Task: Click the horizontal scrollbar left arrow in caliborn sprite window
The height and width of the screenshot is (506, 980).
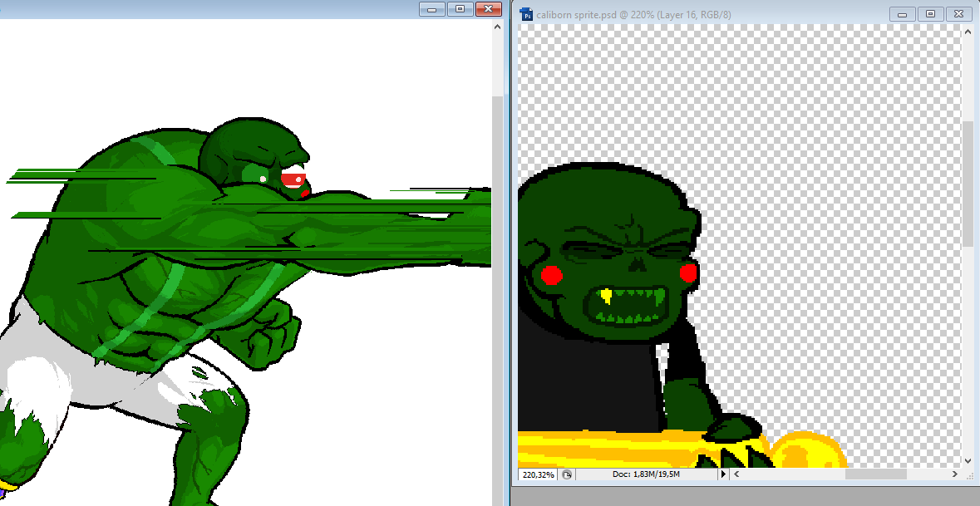Action: click(737, 474)
